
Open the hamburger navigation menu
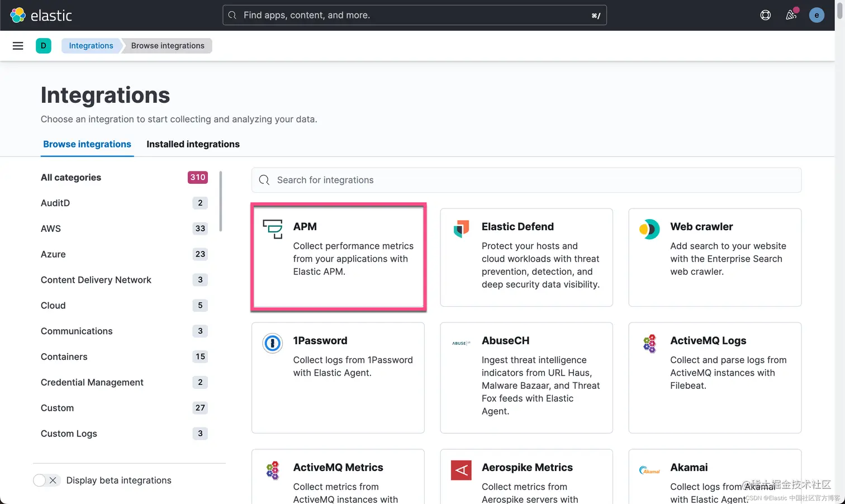click(x=18, y=46)
